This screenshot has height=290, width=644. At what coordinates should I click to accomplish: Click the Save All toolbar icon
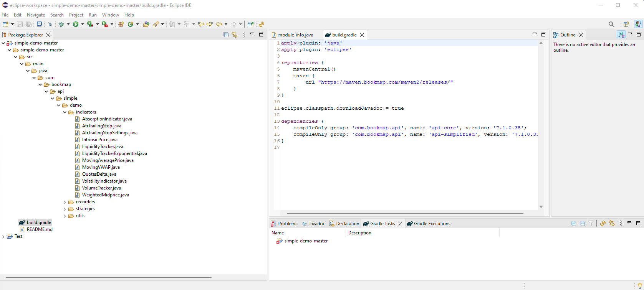click(29, 24)
